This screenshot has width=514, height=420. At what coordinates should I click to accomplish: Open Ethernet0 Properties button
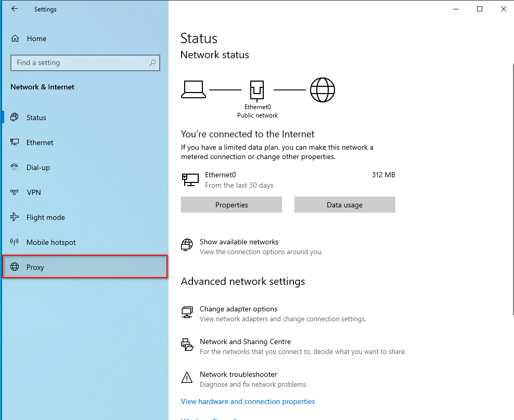pos(232,205)
